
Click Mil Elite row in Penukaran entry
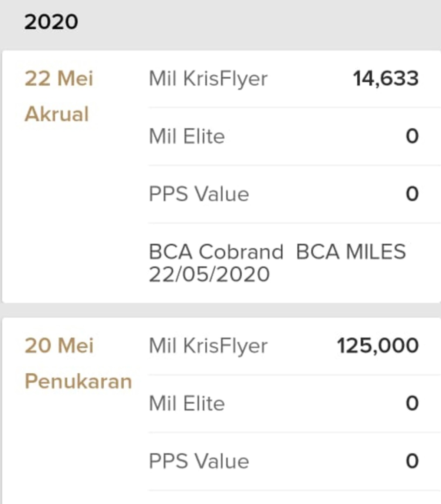tap(294, 404)
